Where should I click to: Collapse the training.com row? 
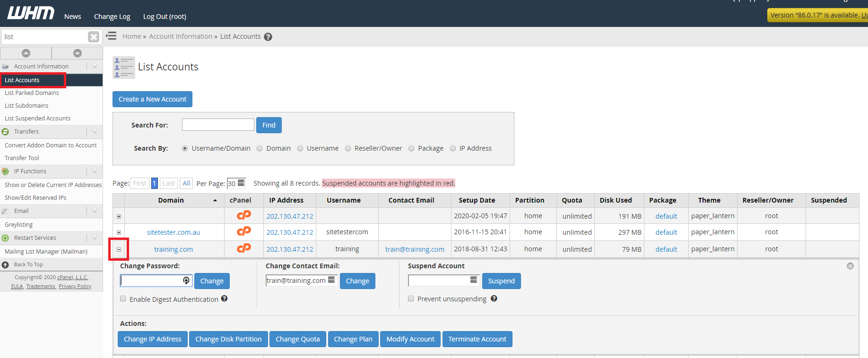(x=119, y=249)
